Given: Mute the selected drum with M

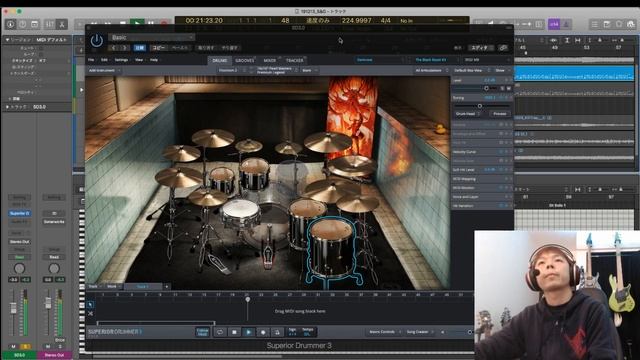Looking at the screenshot, I should [x=509, y=88].
